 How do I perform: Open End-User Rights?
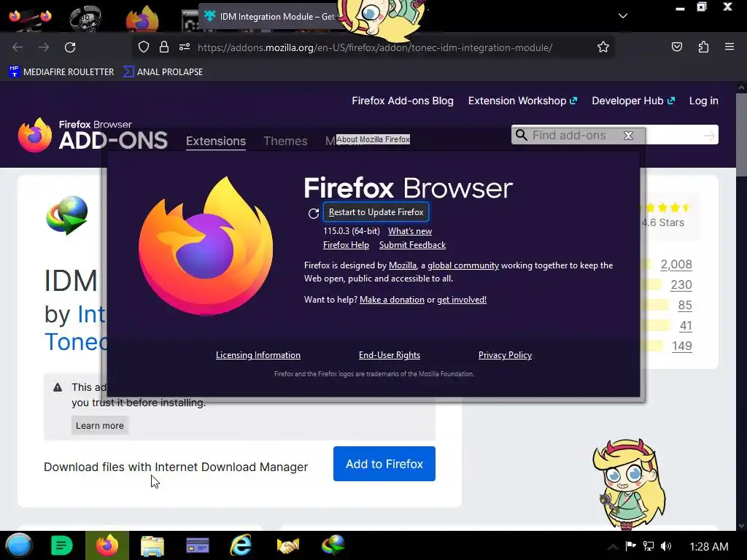point(390,355)
